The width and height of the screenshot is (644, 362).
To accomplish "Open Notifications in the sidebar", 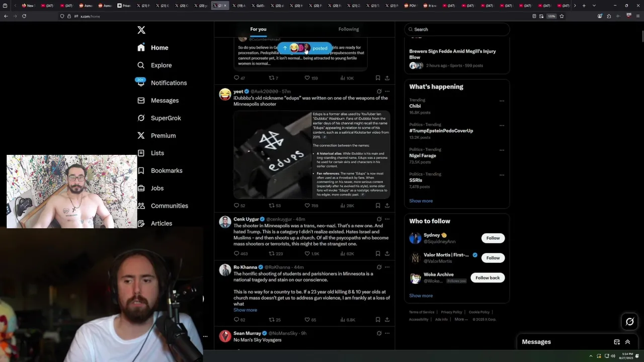I will 162,83.
